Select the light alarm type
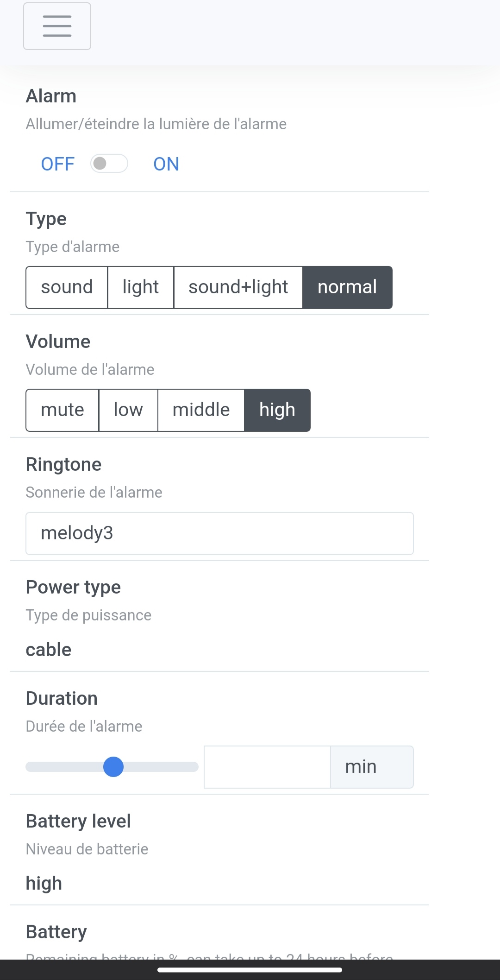 [x=141, y=287]
